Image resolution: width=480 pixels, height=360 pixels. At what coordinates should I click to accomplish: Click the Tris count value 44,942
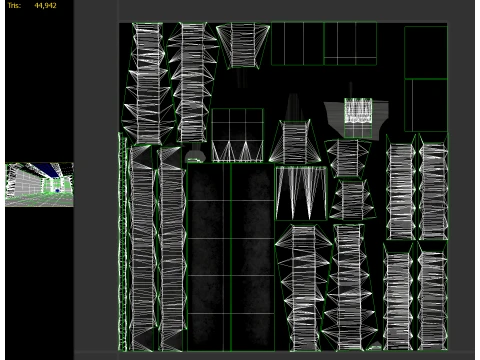point(45,6)
